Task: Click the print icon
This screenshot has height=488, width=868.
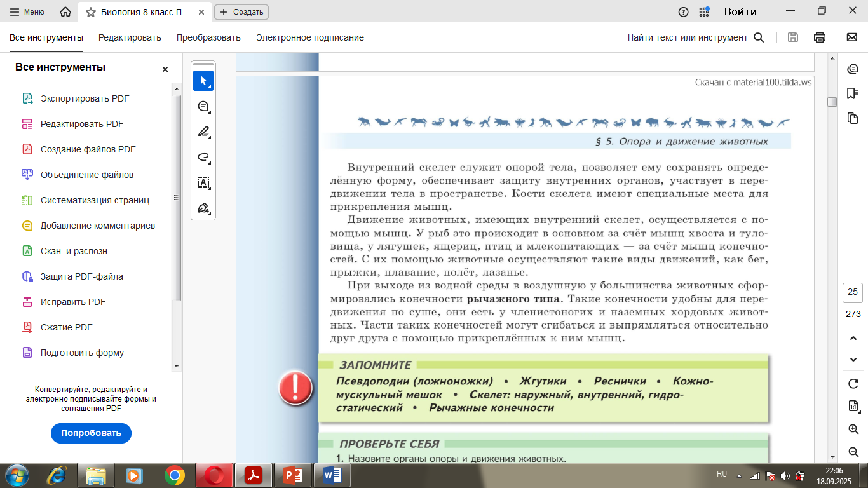Action: [x=820, y=37]
